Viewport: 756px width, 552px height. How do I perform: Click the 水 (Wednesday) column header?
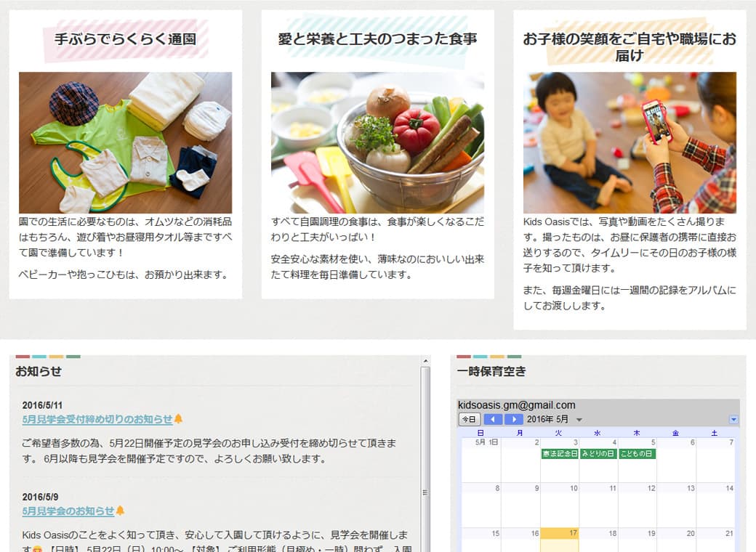(x=598, y=433)
